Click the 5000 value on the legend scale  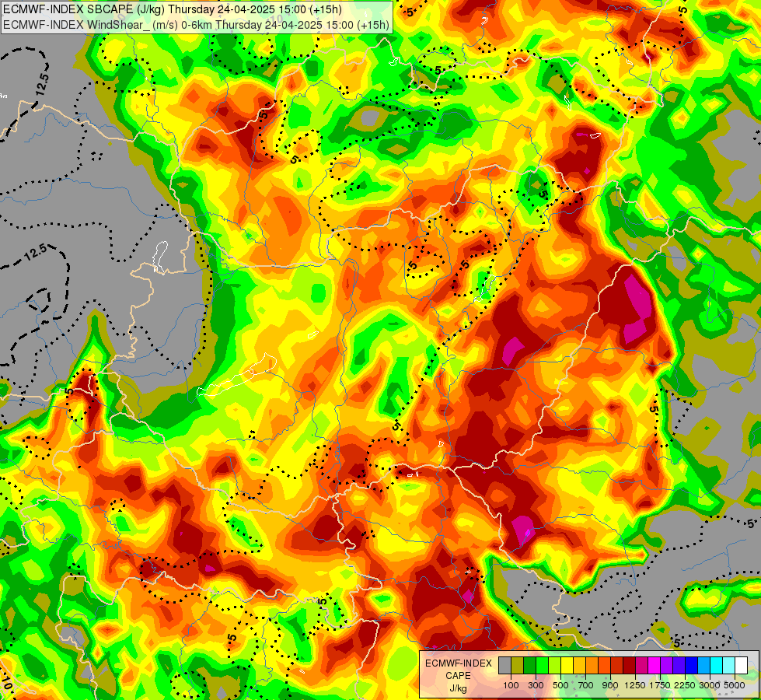coord(735,685)
